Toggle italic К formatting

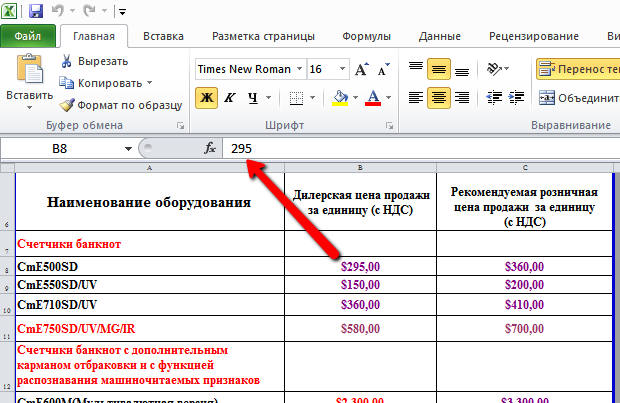pyautogui.click(x=230, y=98)
